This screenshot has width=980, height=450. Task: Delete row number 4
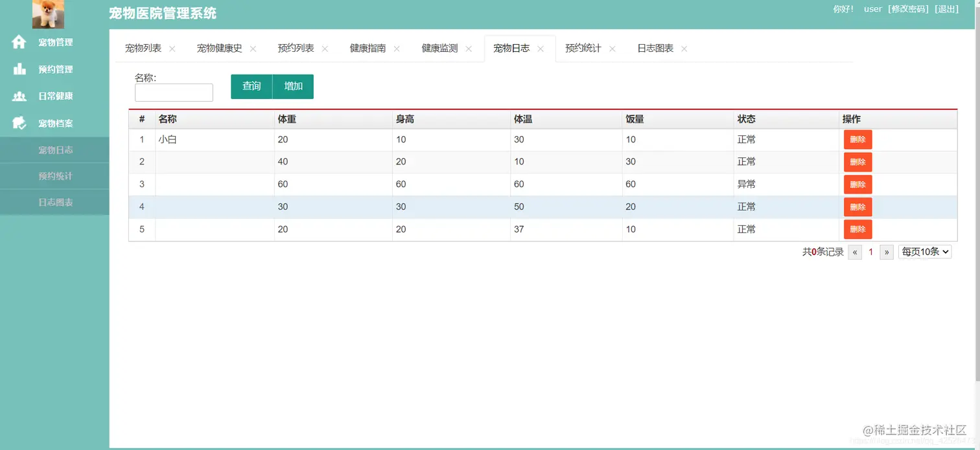(x=857, y=207)
